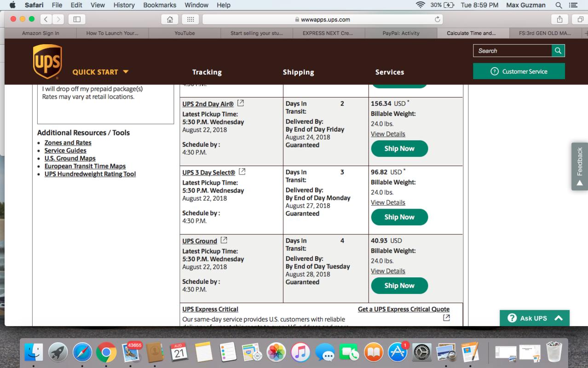The image size is (588, 368).
Task: Open the Feedback side tab
Action: tap(580, 166)
